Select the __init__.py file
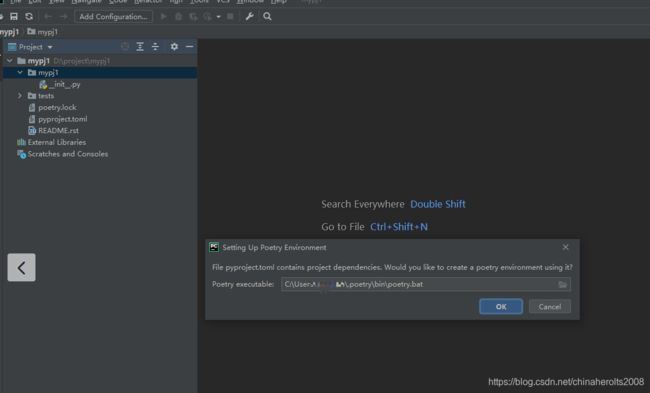Screen dimensions: 650x393 point(60,85)
